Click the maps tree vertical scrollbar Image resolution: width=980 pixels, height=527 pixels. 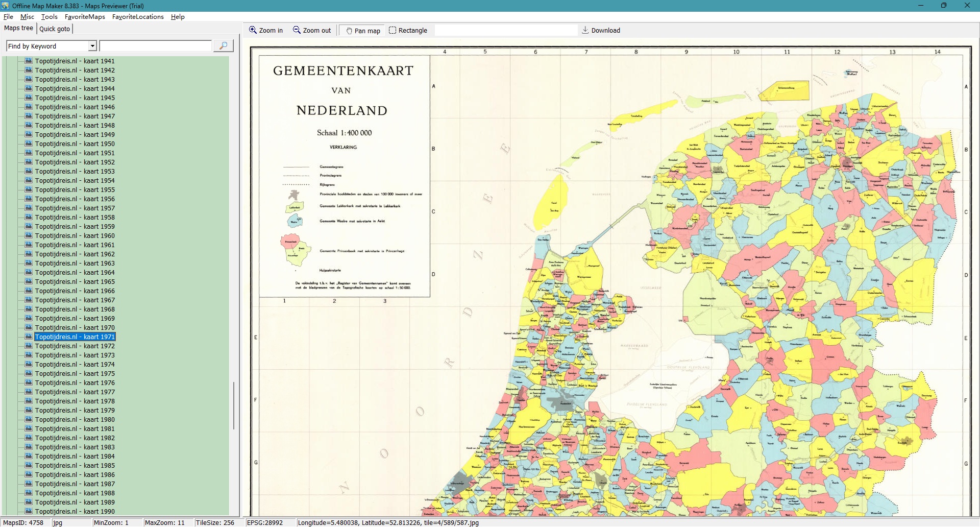point(234,405)
